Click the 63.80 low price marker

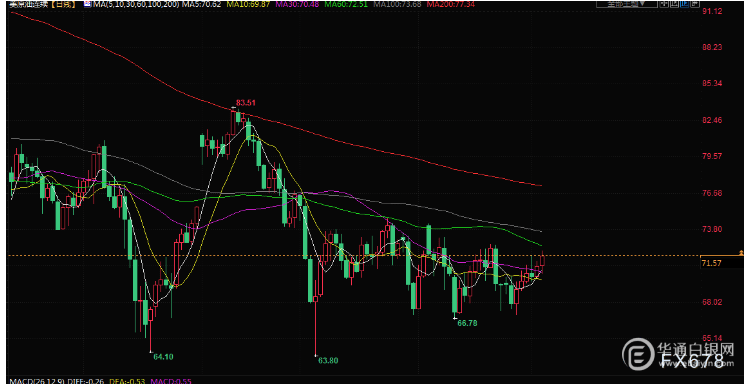point(328,360)
